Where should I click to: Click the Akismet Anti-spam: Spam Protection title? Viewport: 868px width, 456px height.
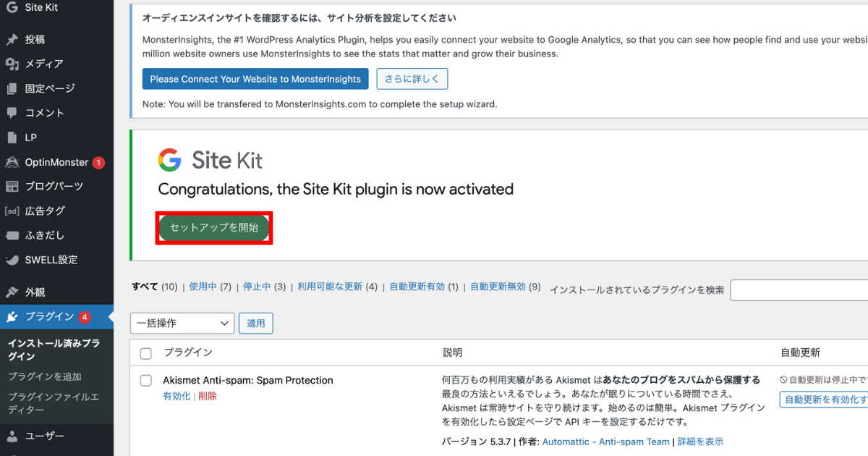click(x=248, y=380)
